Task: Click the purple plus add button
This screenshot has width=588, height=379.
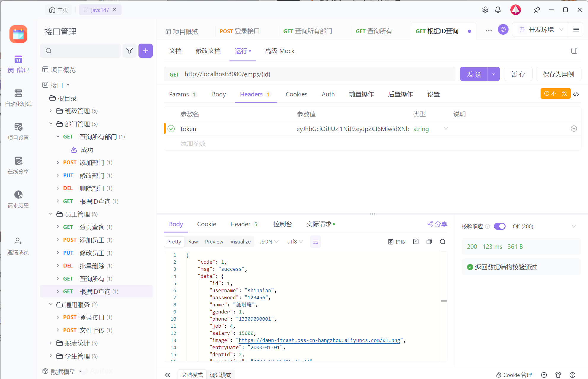Action: click(146, 51)
